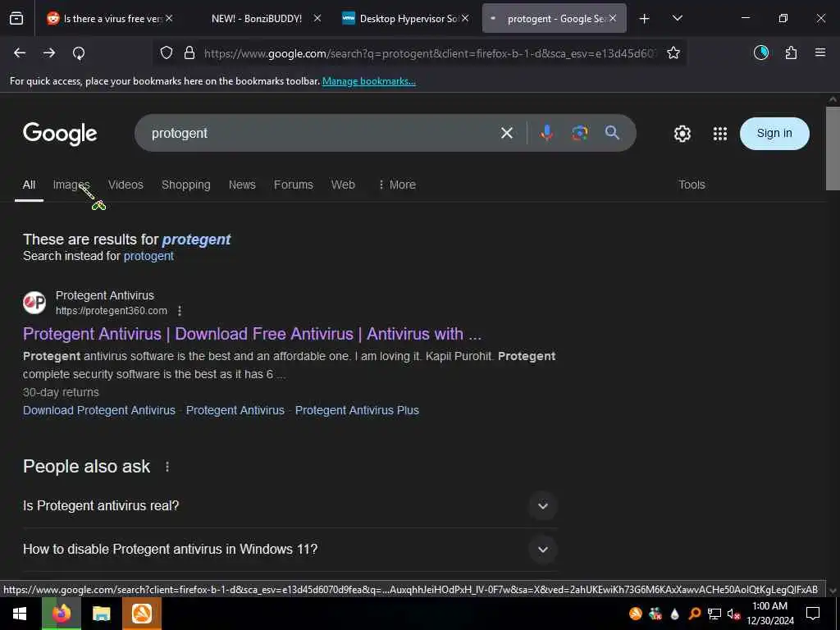Open People also ask options dots
This screenshot has height=630, width=840.
click(167, 467)
